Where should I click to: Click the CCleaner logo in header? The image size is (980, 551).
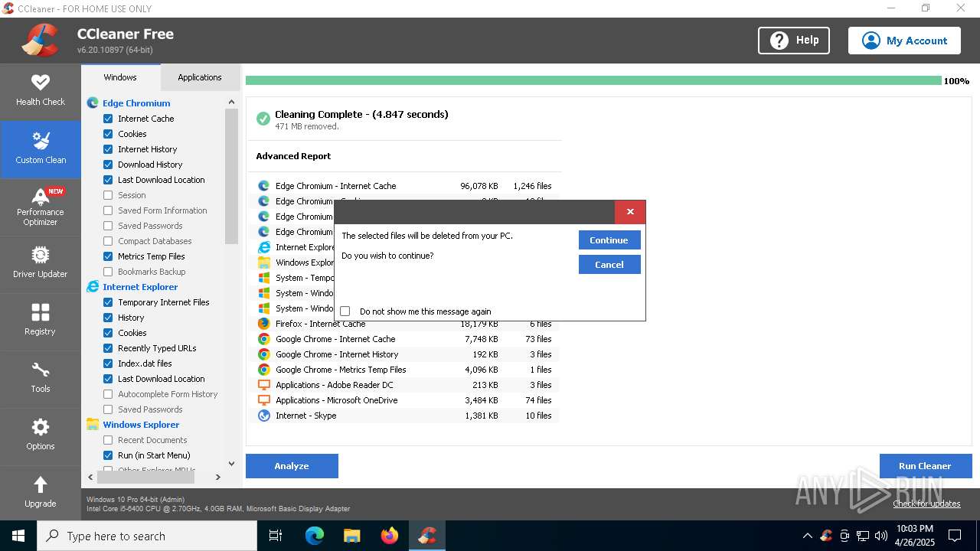point(39,41)
